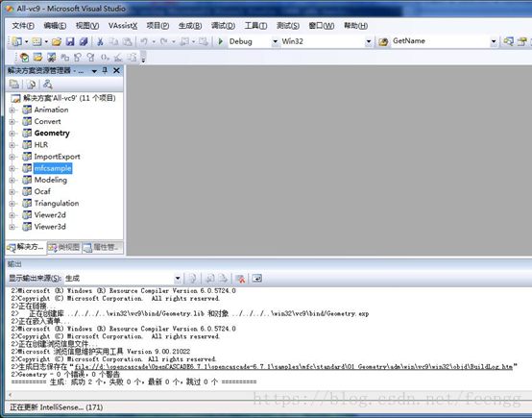Open the 帮助(H) help menu
532x418 pixels.
(x=355, y=26)
